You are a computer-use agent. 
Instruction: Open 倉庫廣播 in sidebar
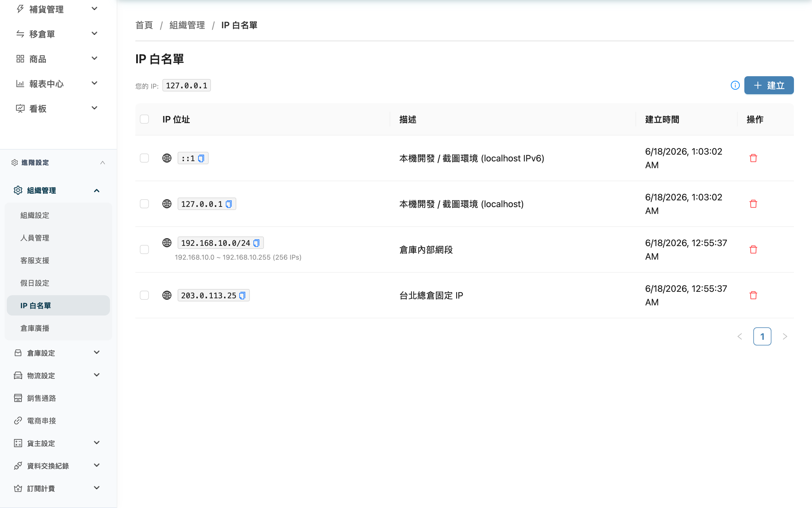[58, 328]
